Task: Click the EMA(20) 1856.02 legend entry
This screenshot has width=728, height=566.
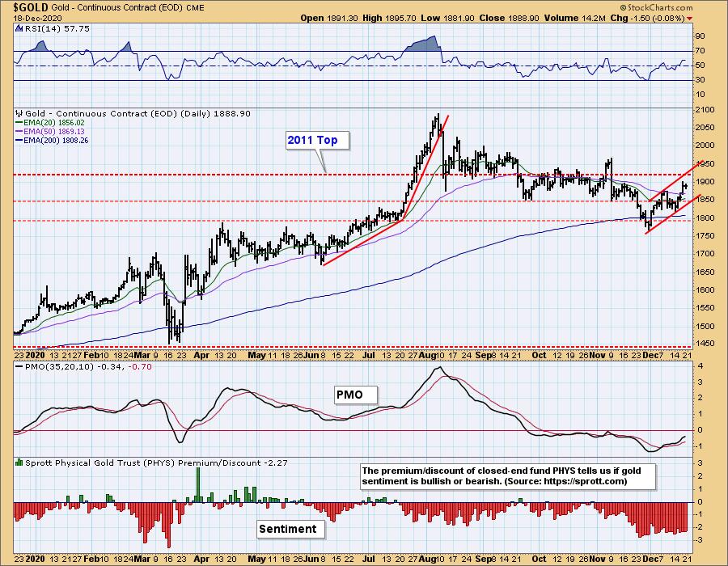Action: click(x=50, y=122)
